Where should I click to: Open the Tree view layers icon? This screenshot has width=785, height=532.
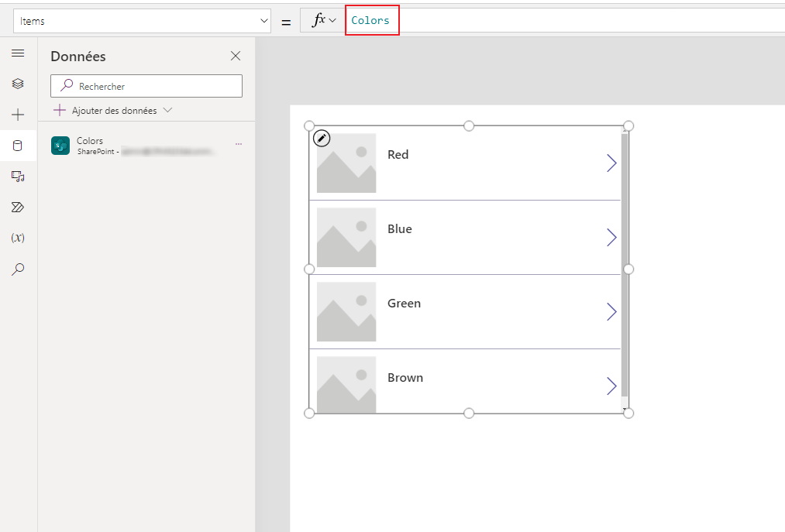tap(18, 84)
